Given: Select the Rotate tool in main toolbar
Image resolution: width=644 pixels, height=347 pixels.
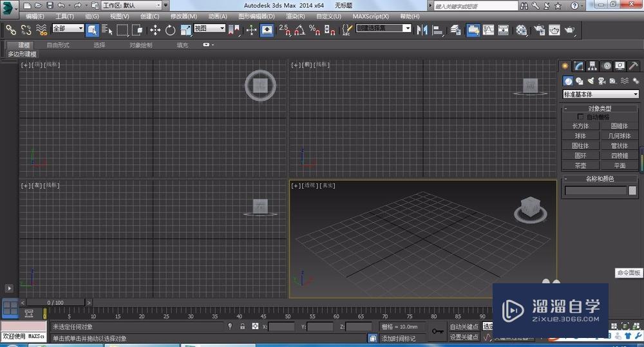Looking at the screenshot, I should coord(170,30).
